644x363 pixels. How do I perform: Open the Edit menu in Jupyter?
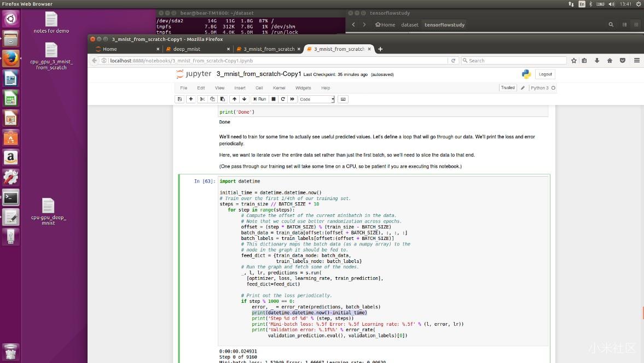(x=201, y=88)
